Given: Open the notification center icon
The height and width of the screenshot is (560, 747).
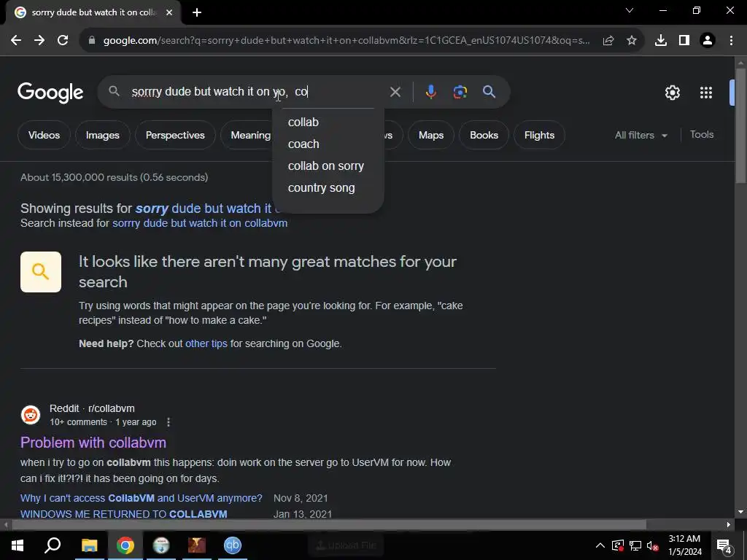Looking at the screenshot, I should tap(724, 545).
